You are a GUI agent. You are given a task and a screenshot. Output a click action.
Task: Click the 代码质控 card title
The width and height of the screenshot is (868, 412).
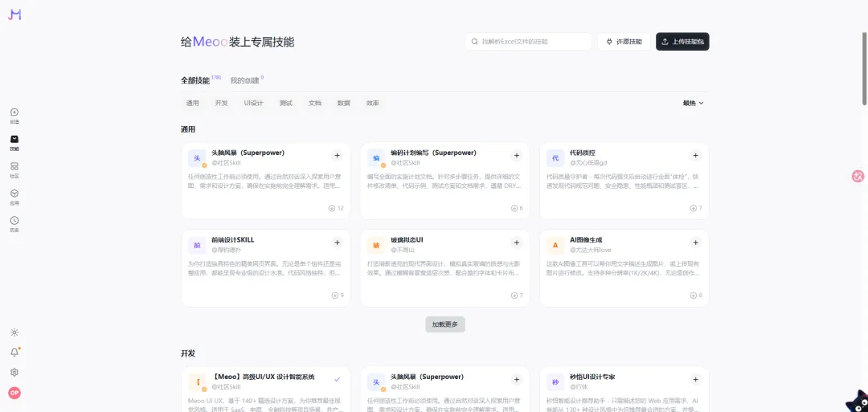click(583, 153)
